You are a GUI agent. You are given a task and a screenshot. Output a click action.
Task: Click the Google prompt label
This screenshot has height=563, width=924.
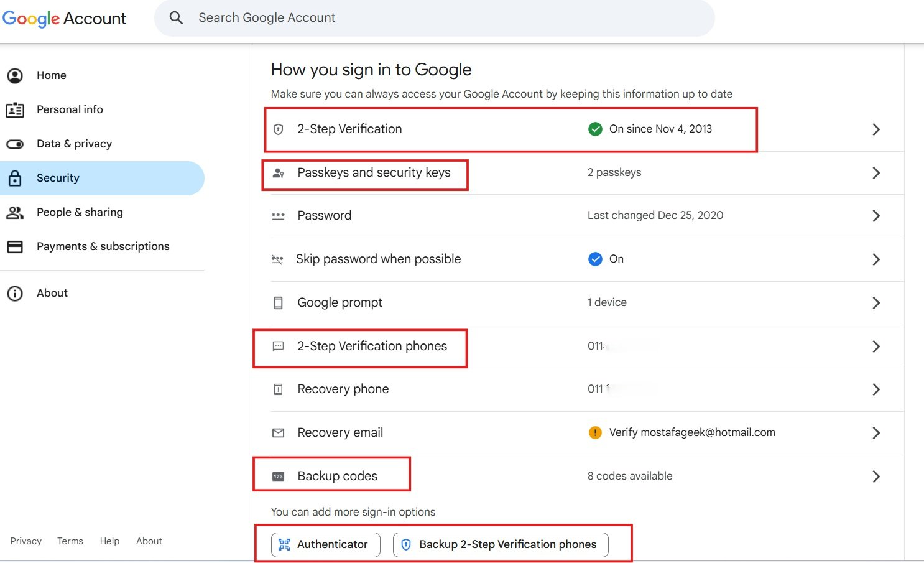(x=340, y=302)
